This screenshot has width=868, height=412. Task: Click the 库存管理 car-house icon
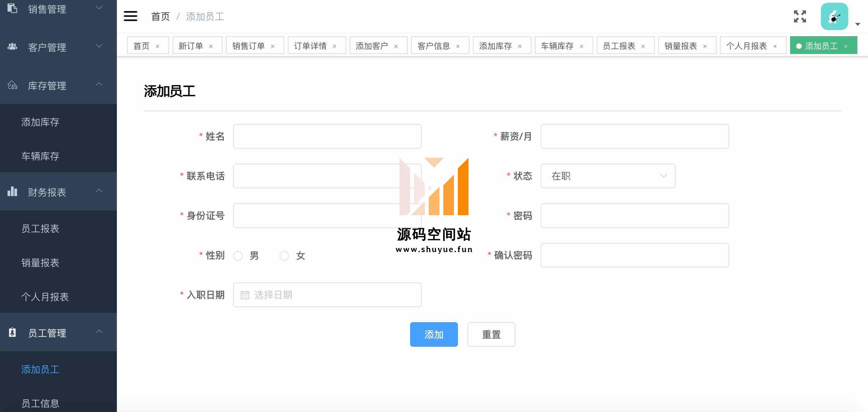tap(12, 84)
